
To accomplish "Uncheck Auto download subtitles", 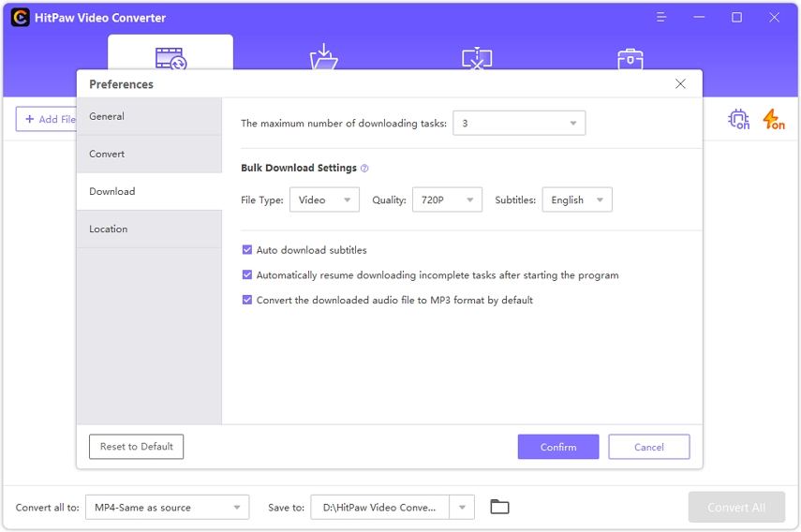I will tap(247, 250).
